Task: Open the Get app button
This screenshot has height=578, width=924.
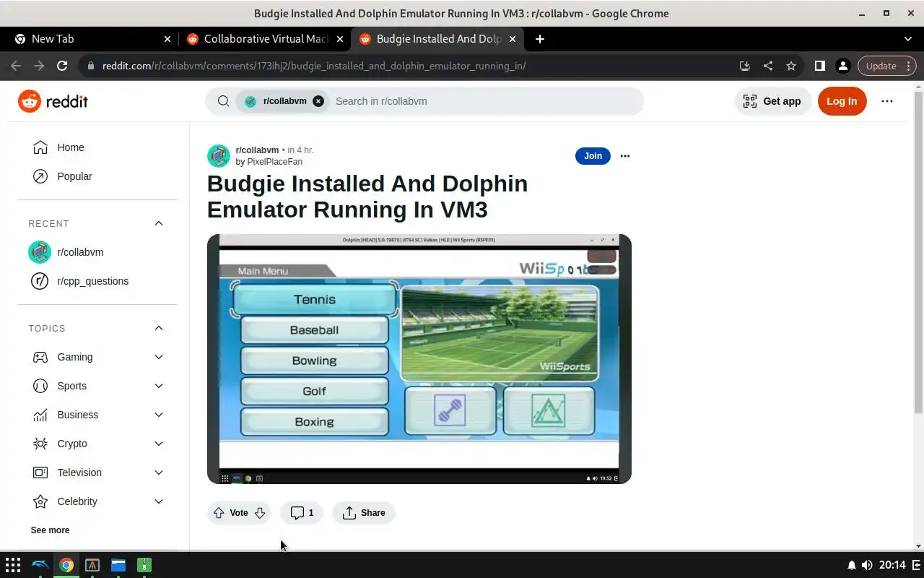Action: point(772,101)
